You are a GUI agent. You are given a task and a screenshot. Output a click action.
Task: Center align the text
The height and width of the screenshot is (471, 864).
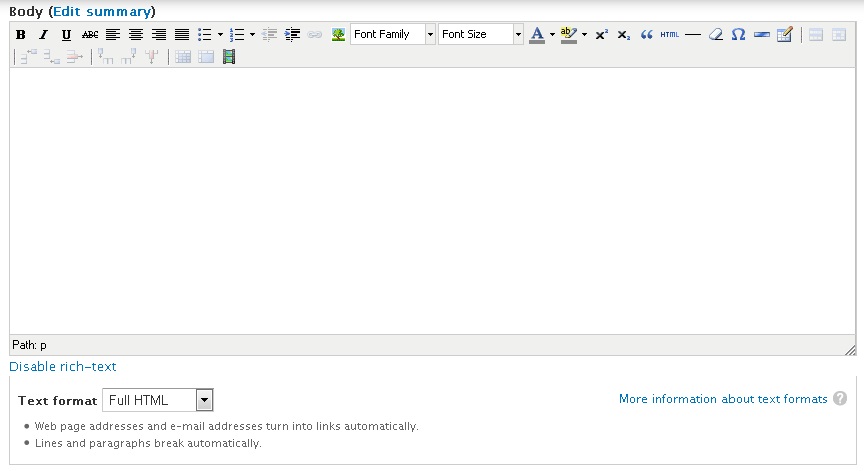(136, 35)
